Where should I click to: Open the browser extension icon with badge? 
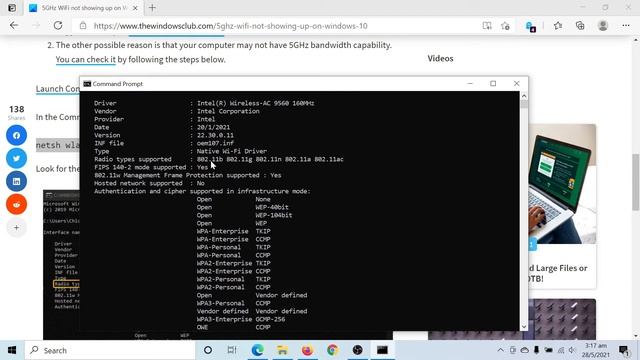point(530,26)
